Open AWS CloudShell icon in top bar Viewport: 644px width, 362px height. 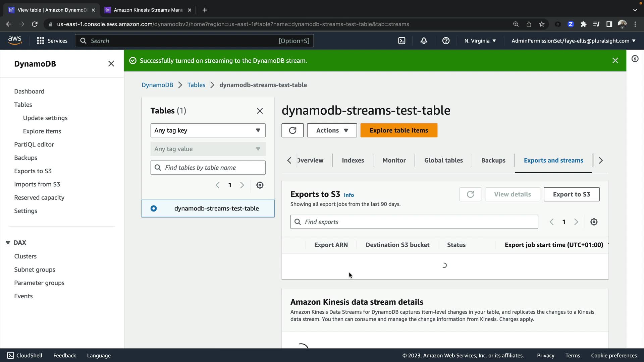click(x=401, y=41)
